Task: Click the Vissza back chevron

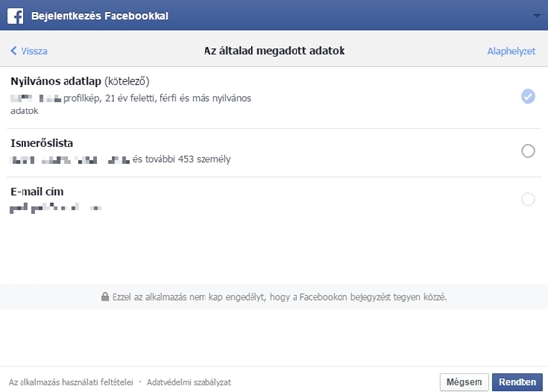Action: click(14, 51)
